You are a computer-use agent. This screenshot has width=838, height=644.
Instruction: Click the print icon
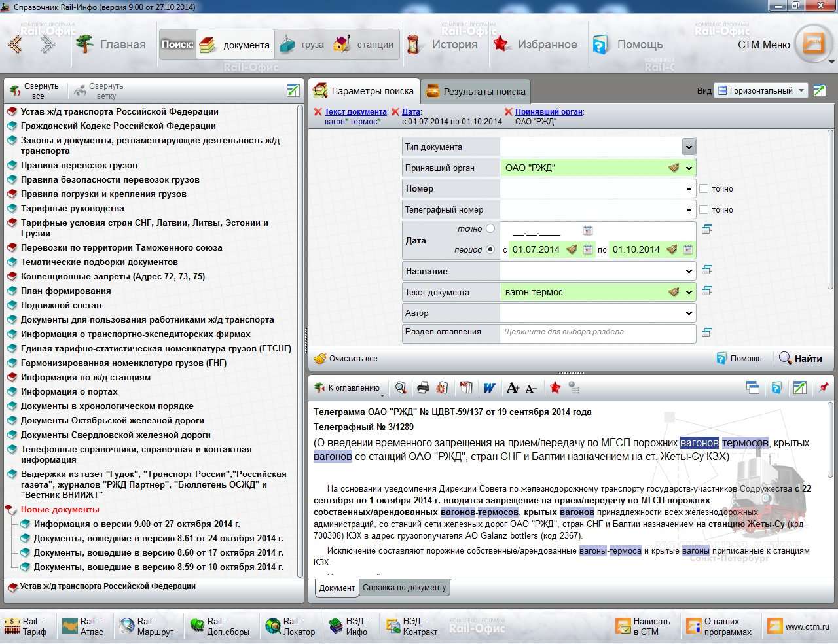[423, 388]
